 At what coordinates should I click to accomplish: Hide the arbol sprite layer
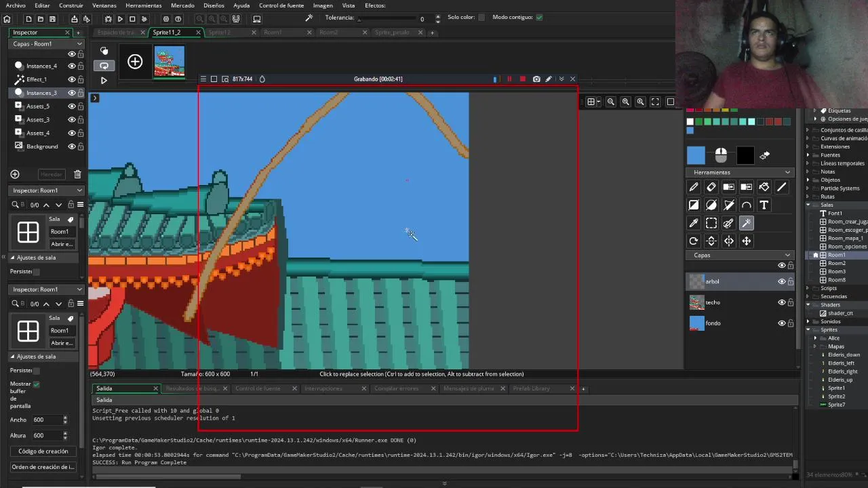coord(781,281)
